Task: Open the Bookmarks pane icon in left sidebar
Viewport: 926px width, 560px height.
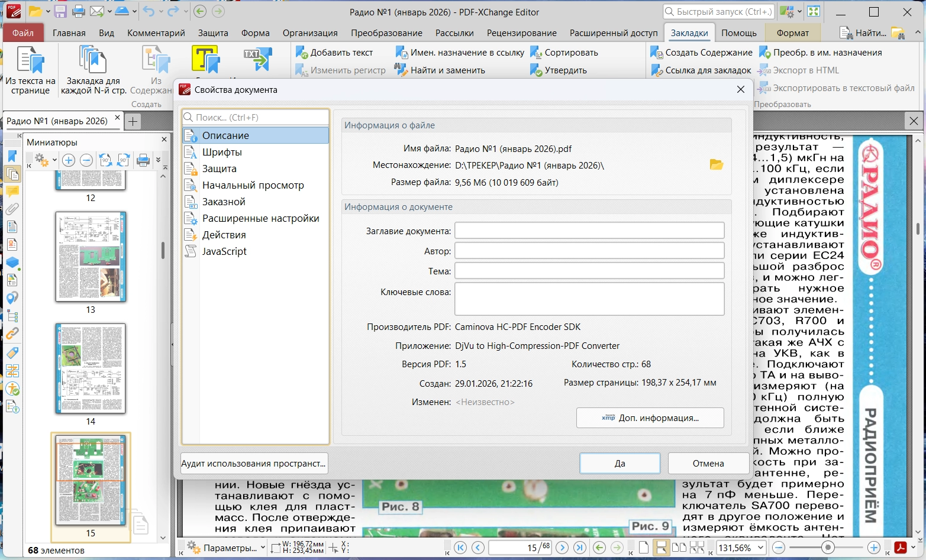Action: point(12,156)
